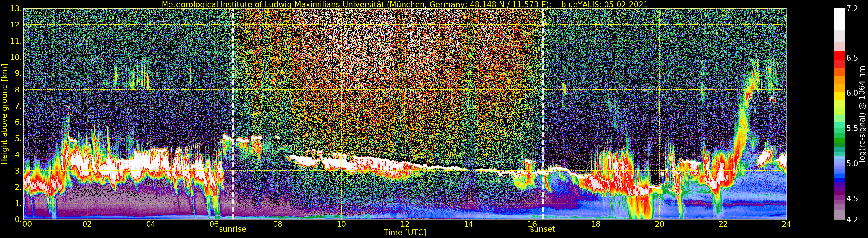This screenshot has width=868, height=238.
Task: Click the time axis tick label 02
Action: [87, 224]
